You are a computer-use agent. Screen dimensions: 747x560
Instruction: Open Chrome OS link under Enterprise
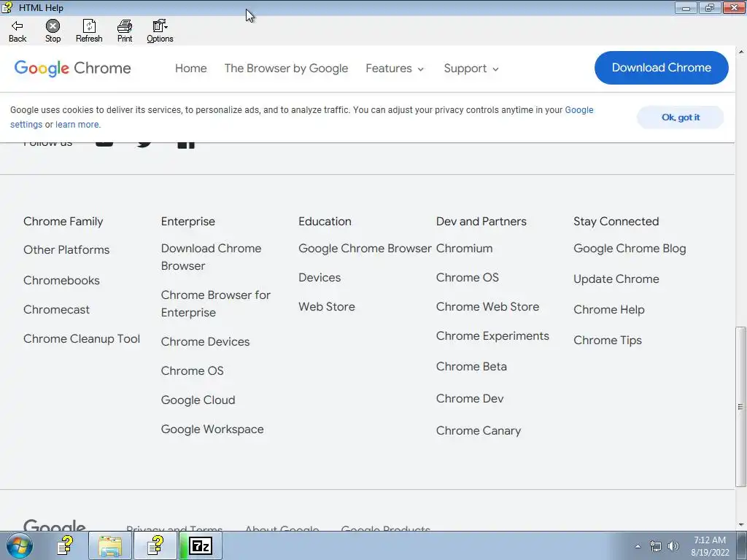[x=192, y=370]
